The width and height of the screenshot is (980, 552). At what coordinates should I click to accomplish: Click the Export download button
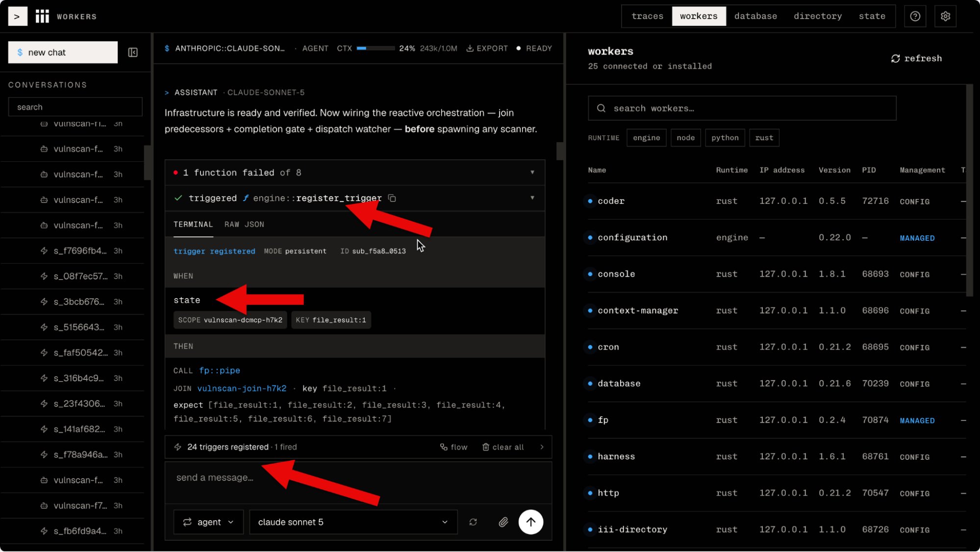pos(487,49)
